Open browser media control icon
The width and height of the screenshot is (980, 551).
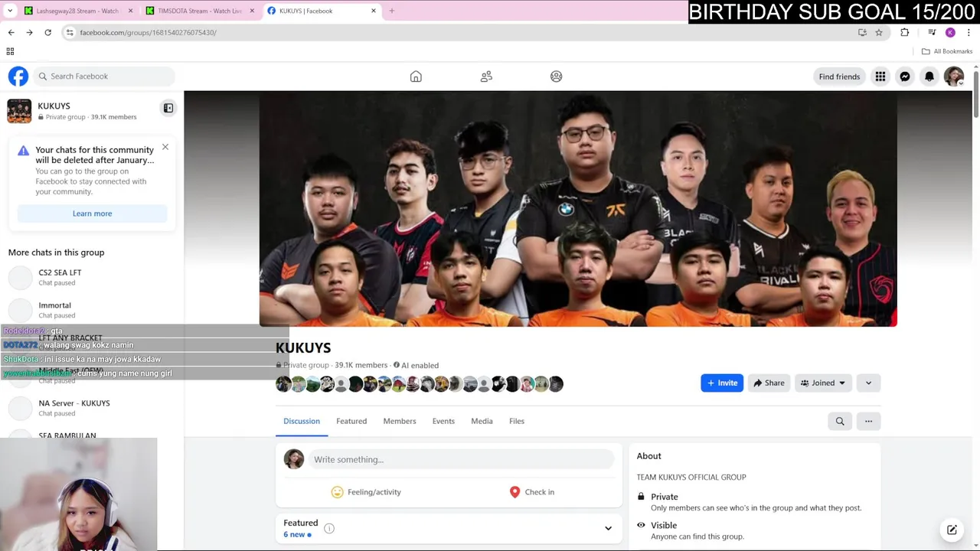click(x=932, y=32)
